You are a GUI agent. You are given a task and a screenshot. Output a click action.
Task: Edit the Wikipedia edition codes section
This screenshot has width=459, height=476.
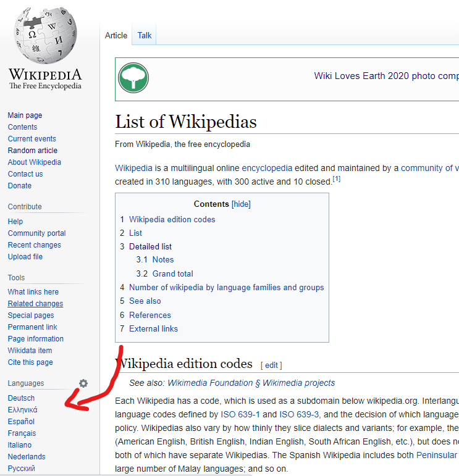coord(271,365)
